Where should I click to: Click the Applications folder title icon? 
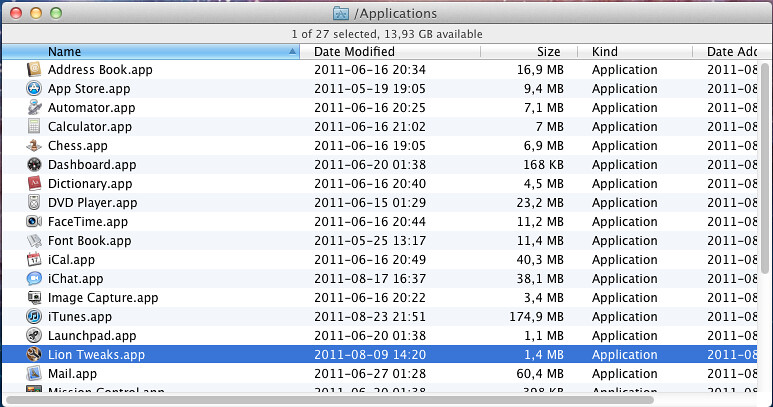341,13
